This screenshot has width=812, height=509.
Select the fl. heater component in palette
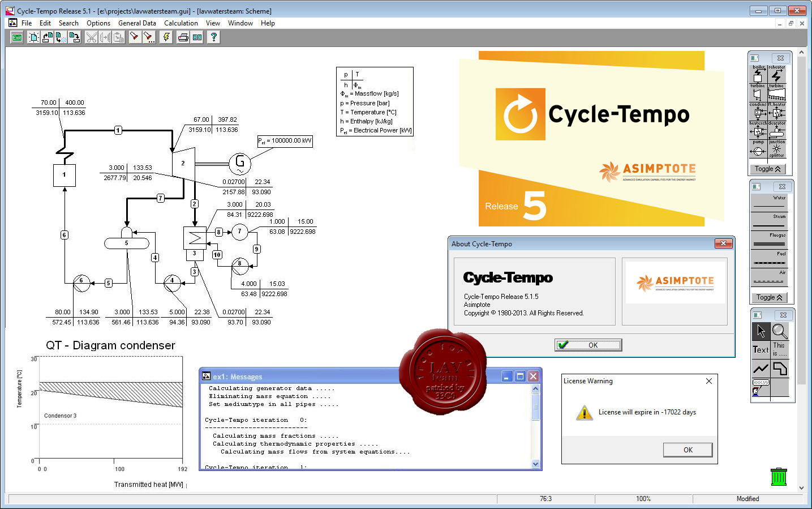[x=777, y=112]
